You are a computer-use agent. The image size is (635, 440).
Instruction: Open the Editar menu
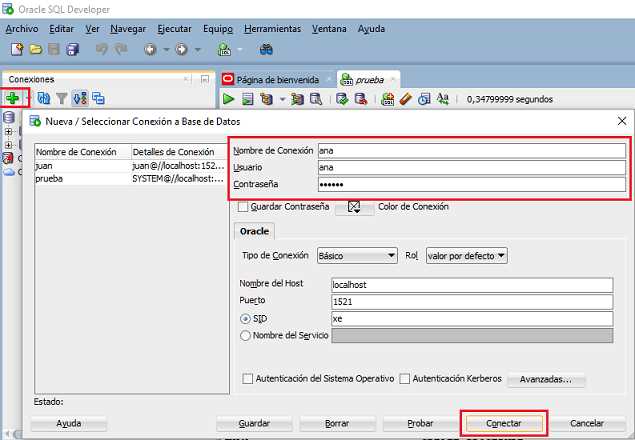(x=62, y=29)
